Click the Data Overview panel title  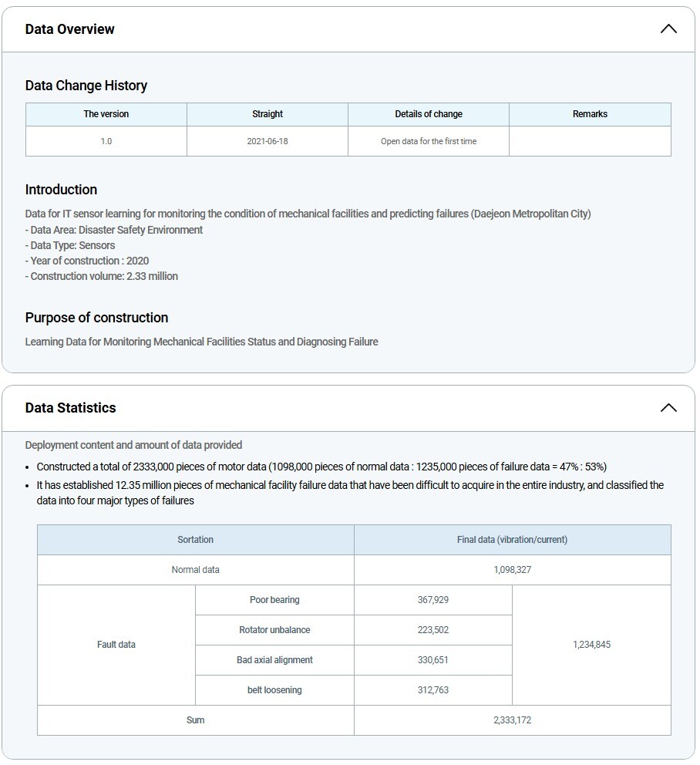pyautogui.click(x=69, y=29)
